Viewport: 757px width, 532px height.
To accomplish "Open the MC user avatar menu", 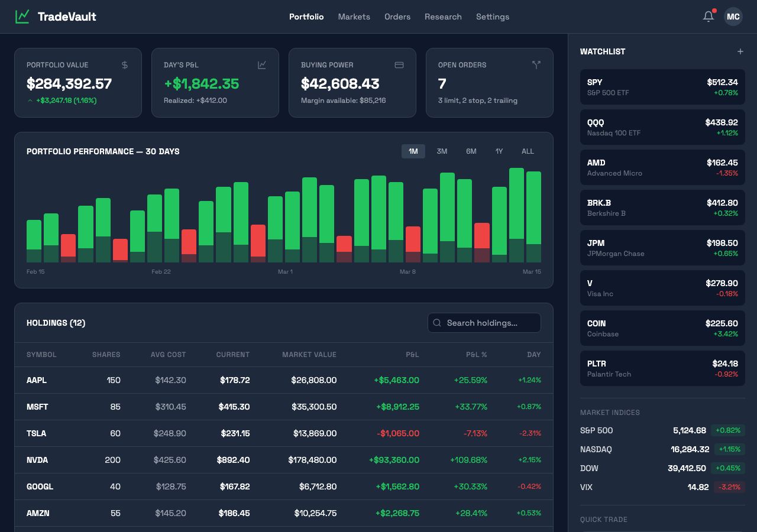I will click(x=733, y=17).
